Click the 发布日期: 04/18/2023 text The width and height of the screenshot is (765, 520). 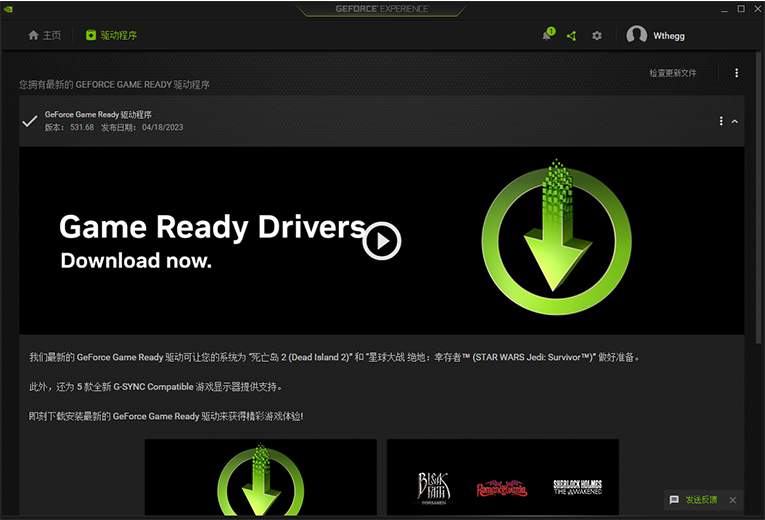(142, 127)
